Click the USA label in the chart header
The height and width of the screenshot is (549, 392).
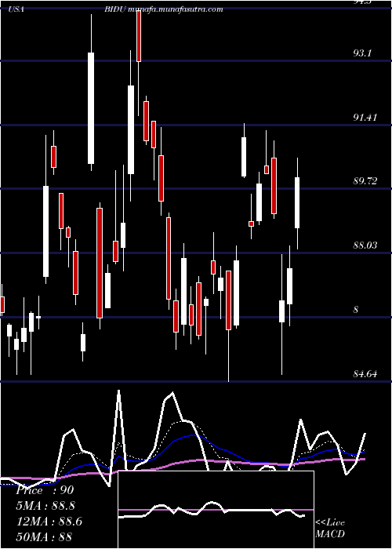(16, 9)
